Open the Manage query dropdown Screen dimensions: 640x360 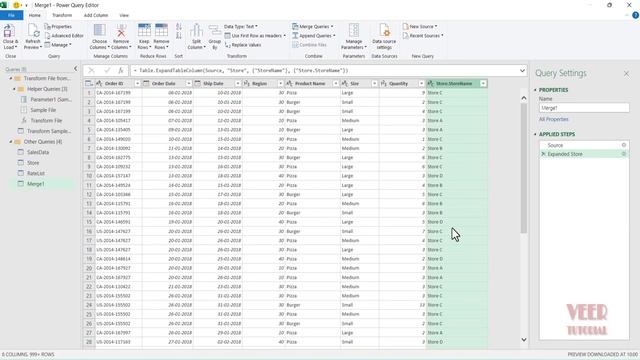click(58, 45)
